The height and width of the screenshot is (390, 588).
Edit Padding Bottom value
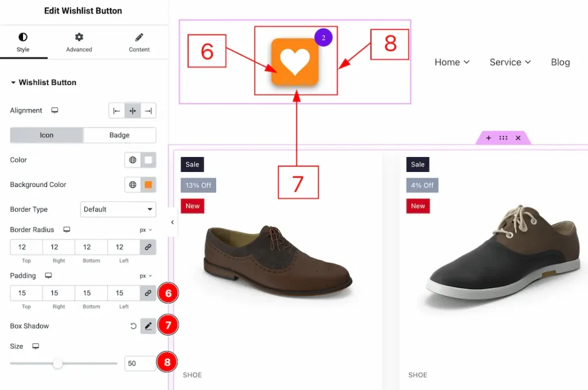[x=91, y=293]
